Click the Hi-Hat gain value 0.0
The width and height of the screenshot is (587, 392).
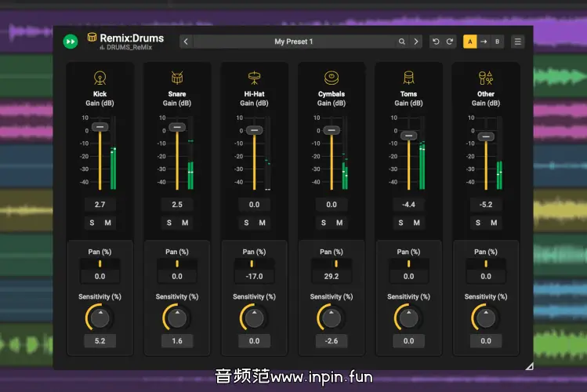pos(254,205)
